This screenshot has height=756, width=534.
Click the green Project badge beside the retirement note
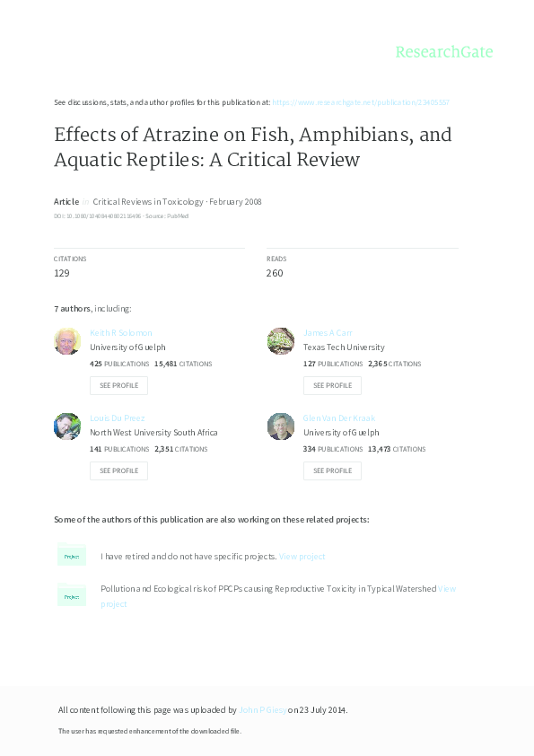(x=72, y=556)
